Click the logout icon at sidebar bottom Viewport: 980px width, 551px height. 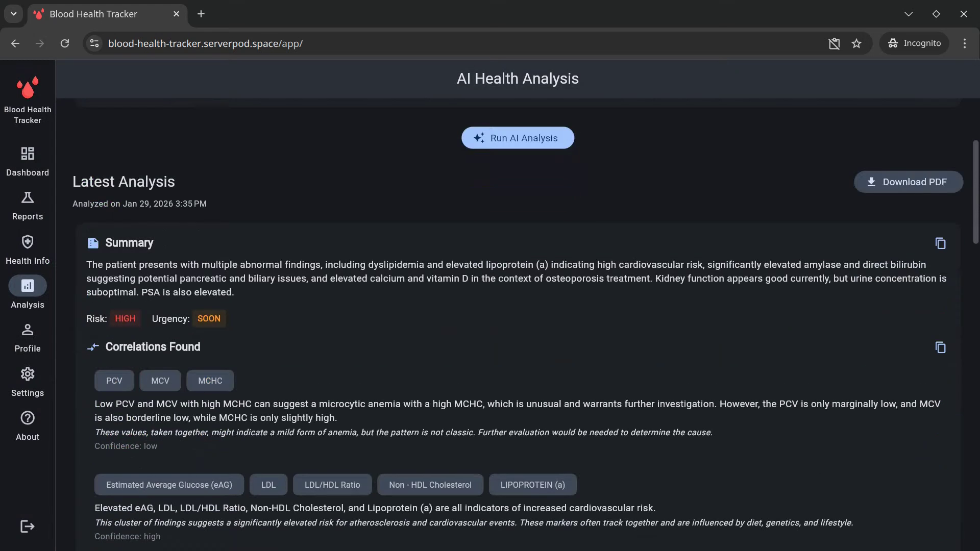point(28,527)
